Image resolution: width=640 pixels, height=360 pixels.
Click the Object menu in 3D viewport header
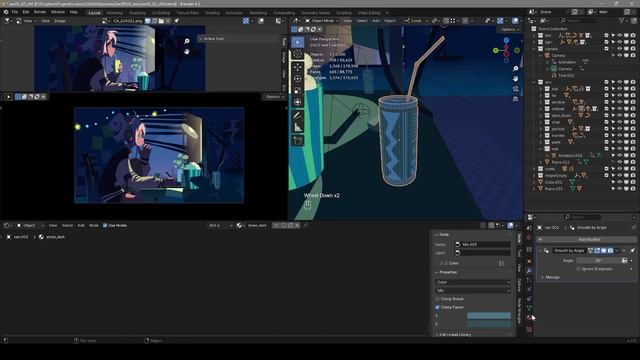pyautogui.click(x=390, y=20)
